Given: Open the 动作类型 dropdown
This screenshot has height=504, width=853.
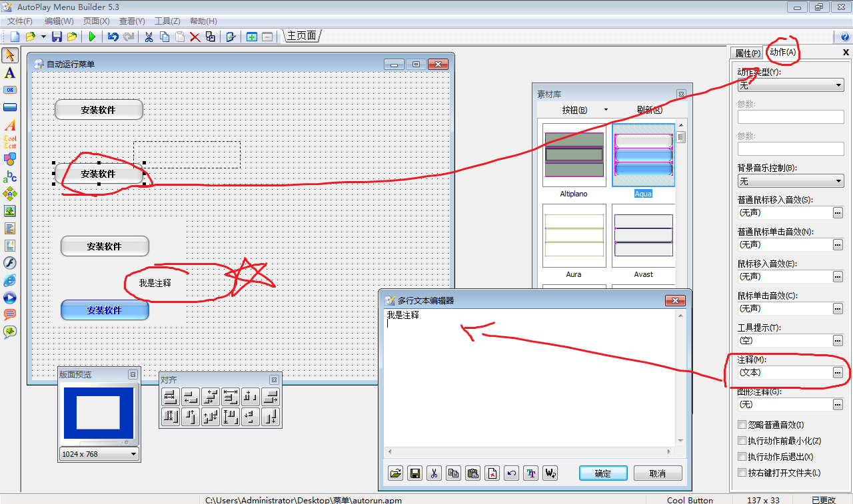Looking at the screenshot, I should click(790, 85).
